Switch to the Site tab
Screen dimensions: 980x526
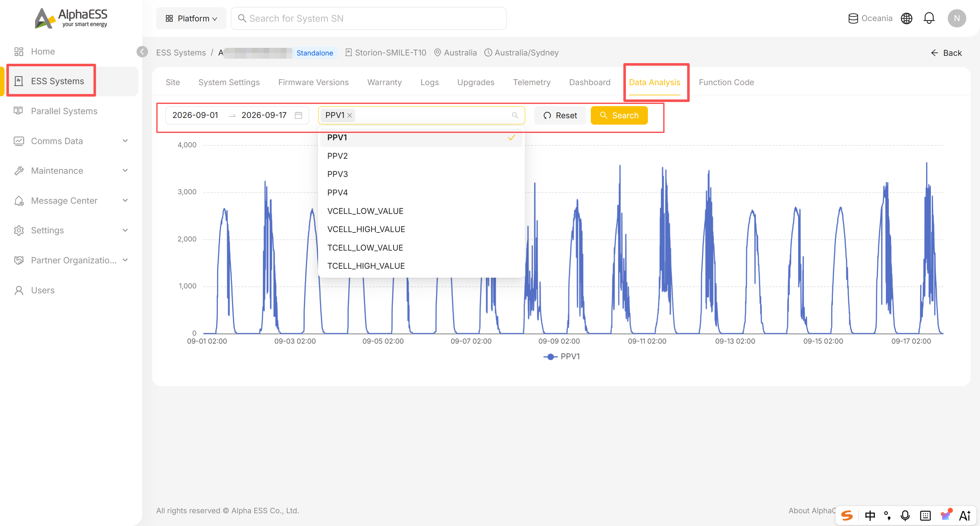(173, 83)
